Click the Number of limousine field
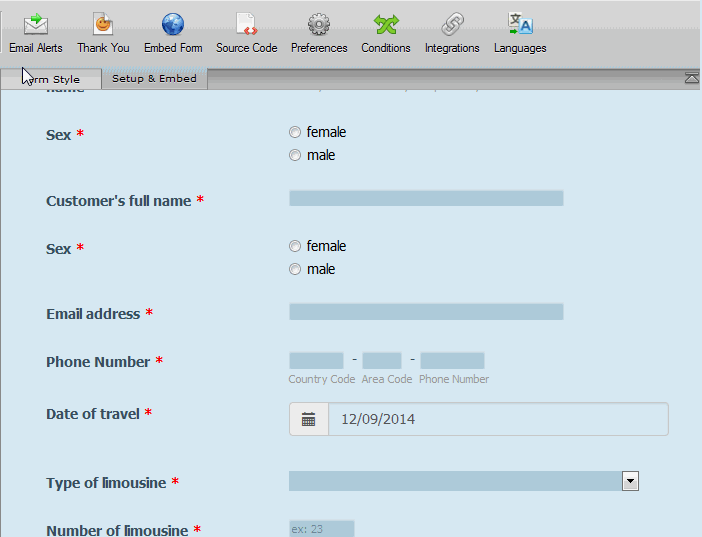 [321, 528]
